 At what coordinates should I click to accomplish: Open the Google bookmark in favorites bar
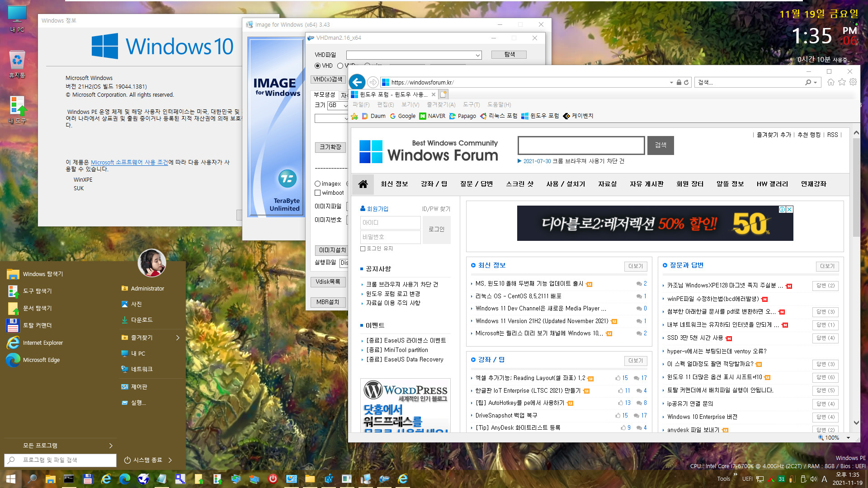tap(403, 116)
